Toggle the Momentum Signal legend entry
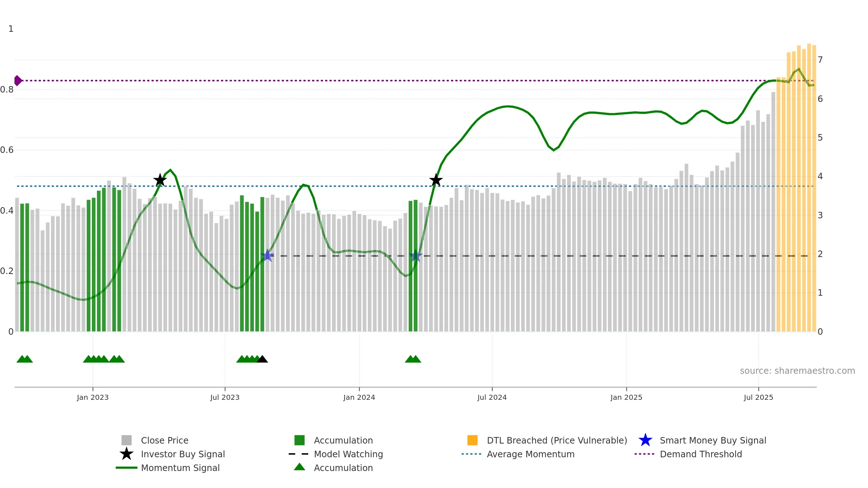The width and height of the screenshot is (868, 488). (x=180, y=468)
